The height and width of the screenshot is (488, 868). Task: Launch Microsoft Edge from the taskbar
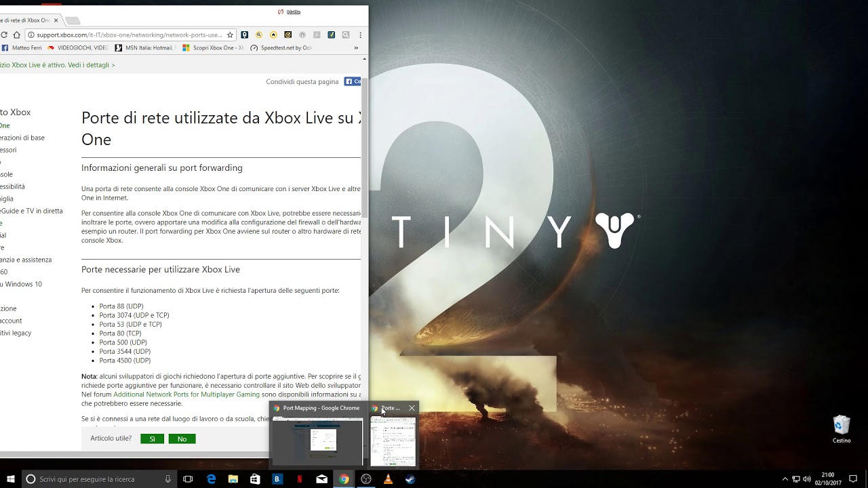(x=211, y=479)
